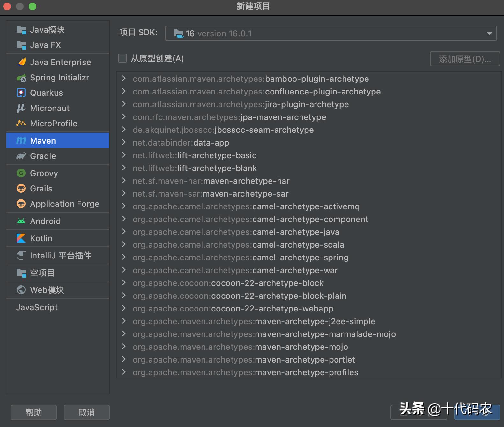Select camel-archetype-war row
This screenshot has height=427, width=504.
click(309, 270)
